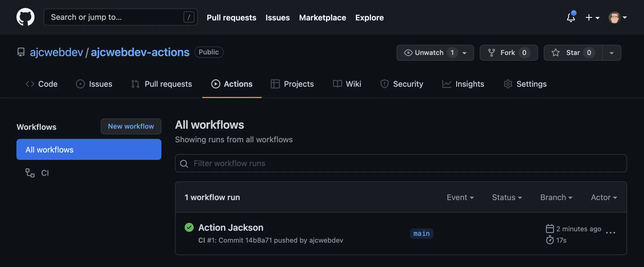The image size is (644, 267).
Task: Open the Action Jackson workflow run
Action: [x=231, y=228]
